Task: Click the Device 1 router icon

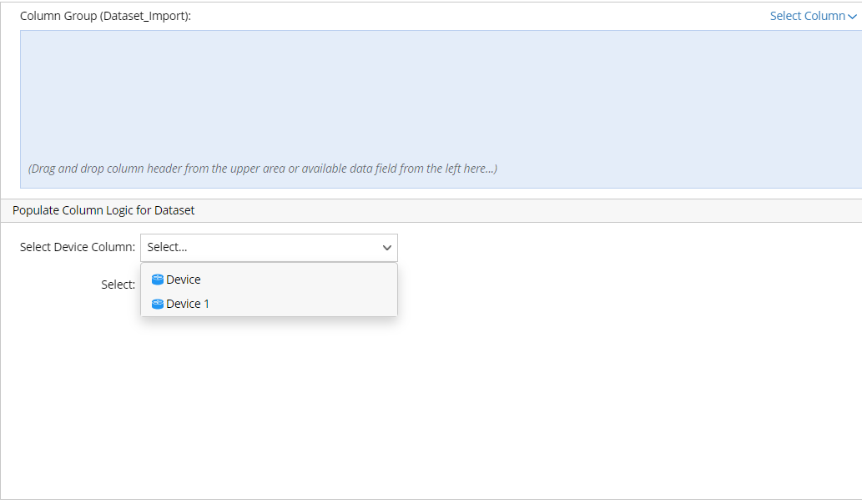Action: [x=158, y=304]
